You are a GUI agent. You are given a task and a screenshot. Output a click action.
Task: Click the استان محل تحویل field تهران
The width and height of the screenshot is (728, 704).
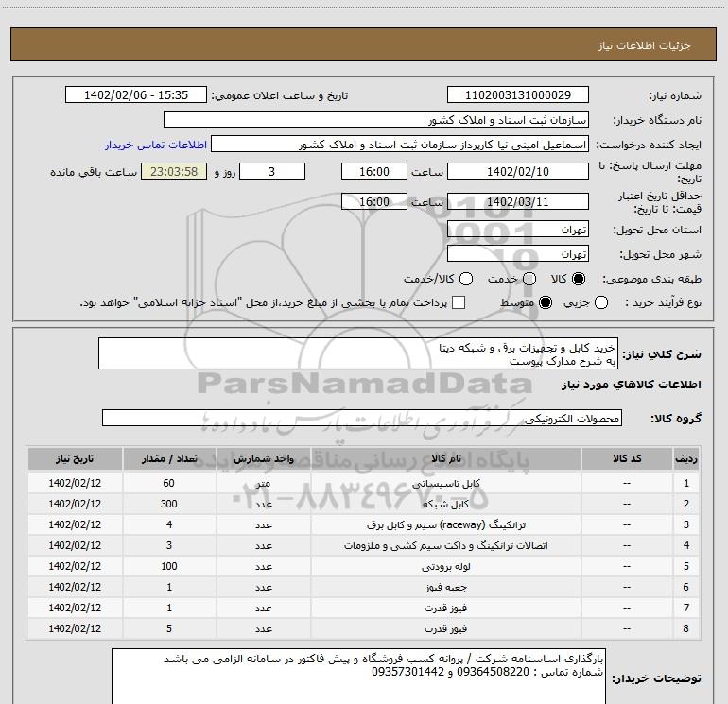click(x=518, y=230)
